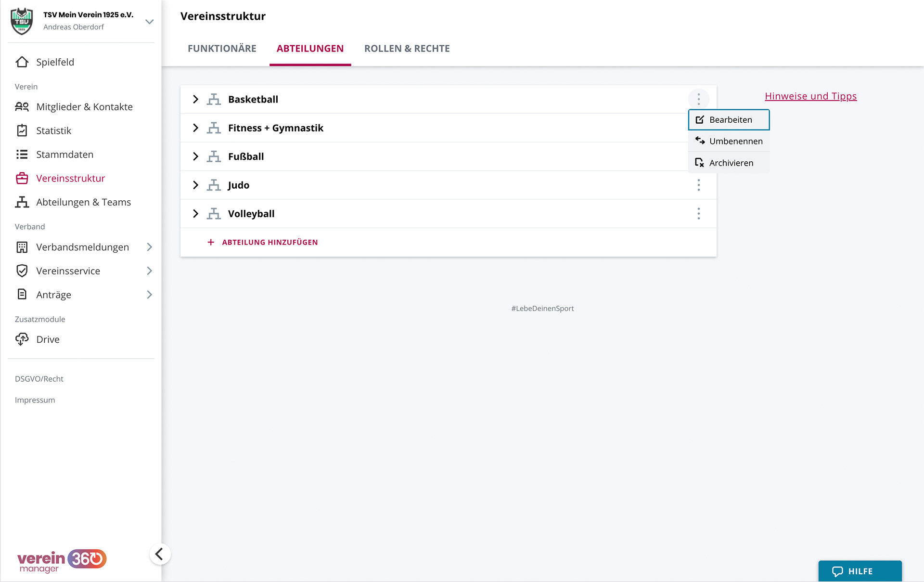The width and height of the screenshot is (924, 582).
Task: Switch to the Rollen & Rechte tab
Action: [407, 49]
